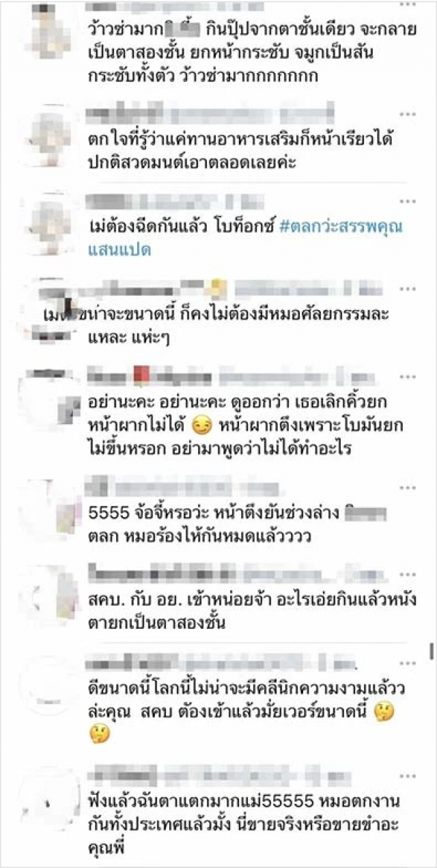Open options menu for the โบท็อกซ์ comment

[407, 201]
